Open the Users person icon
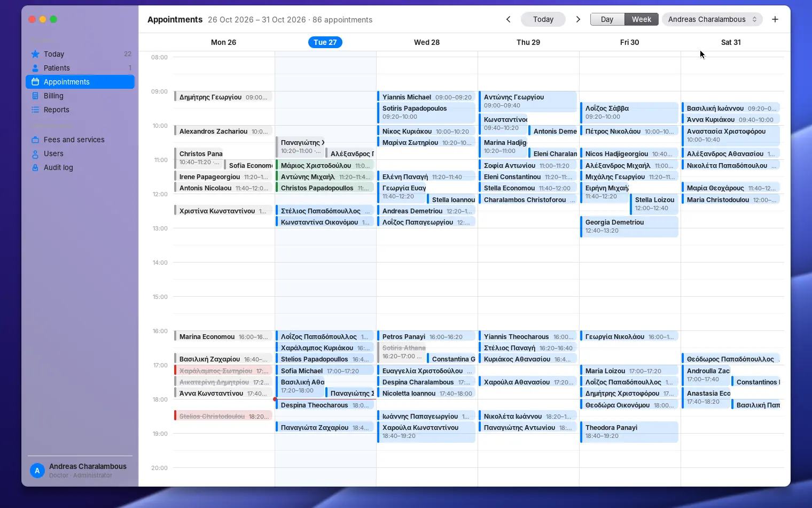The width and height of the screenshot is (812, 508). pyautogui.click(x=35, y=153)
